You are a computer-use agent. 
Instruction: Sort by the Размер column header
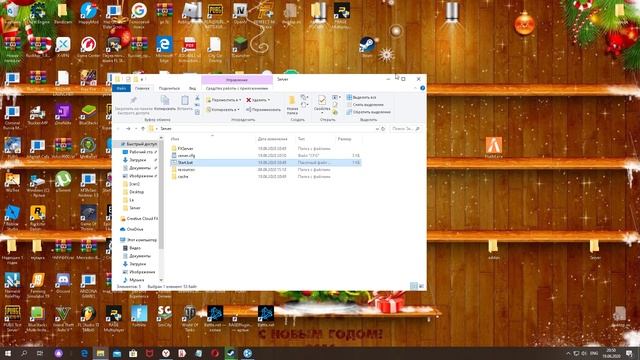[x=344, y=139]
